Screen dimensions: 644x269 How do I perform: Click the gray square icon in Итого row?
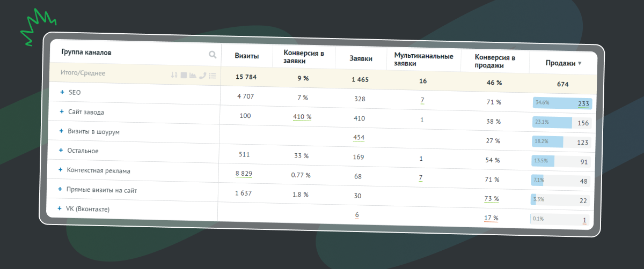point(183,75)
